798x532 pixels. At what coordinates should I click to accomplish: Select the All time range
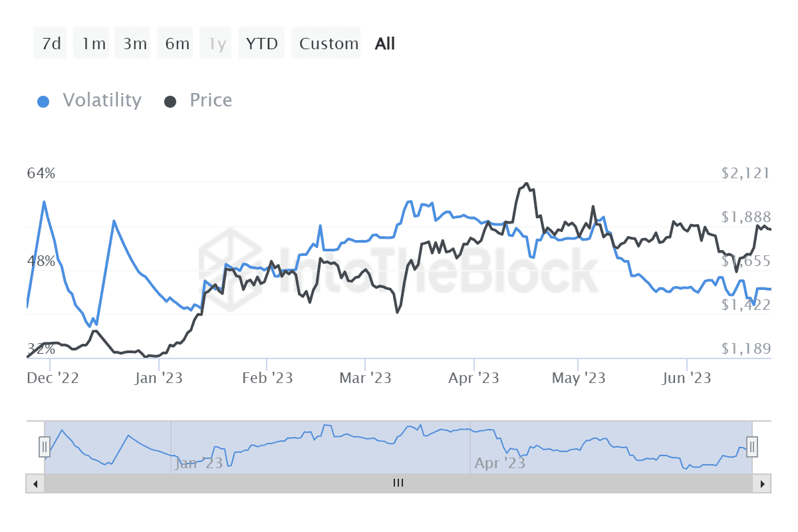[x=385, y=44]
